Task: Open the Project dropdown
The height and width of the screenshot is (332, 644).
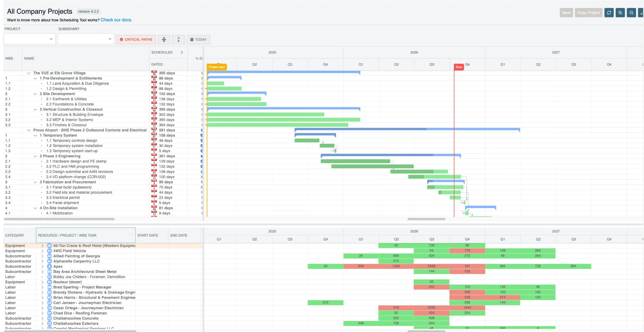Action: coord(29,39)
